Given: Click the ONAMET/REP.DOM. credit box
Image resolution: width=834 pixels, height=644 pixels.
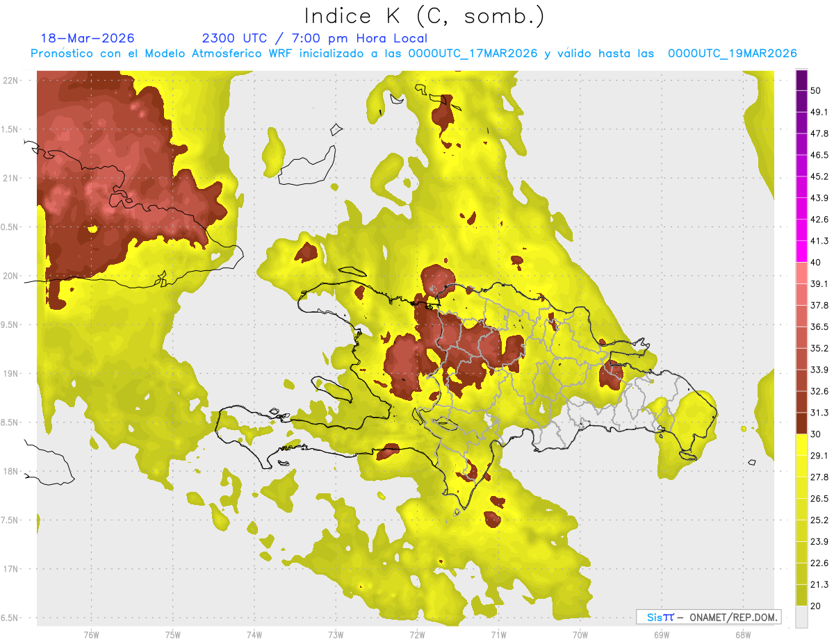Looking at the screenshot, I should [708, 617].
